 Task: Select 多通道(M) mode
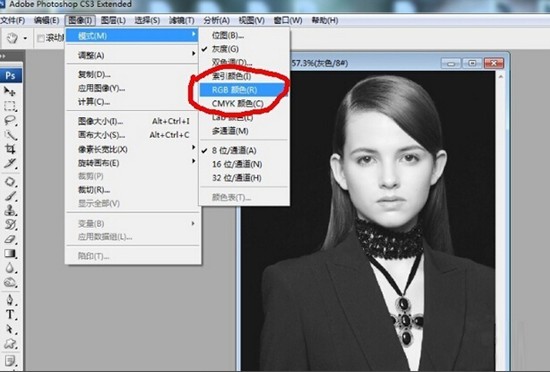point(244,131)
